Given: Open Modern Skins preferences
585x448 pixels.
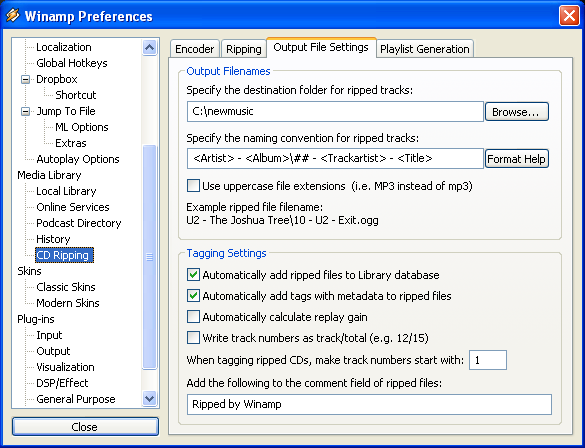Looking at the screenshot, I should [68, 303].
